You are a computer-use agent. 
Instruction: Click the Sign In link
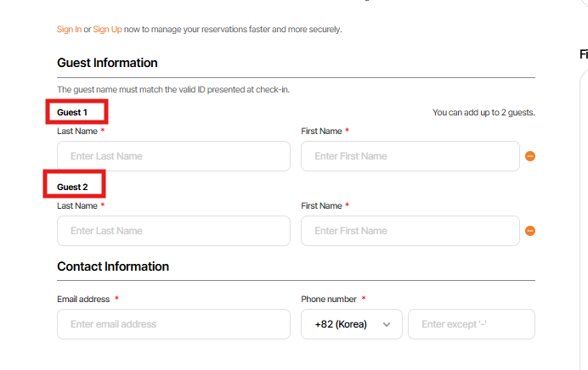click(x=69, y=29)
